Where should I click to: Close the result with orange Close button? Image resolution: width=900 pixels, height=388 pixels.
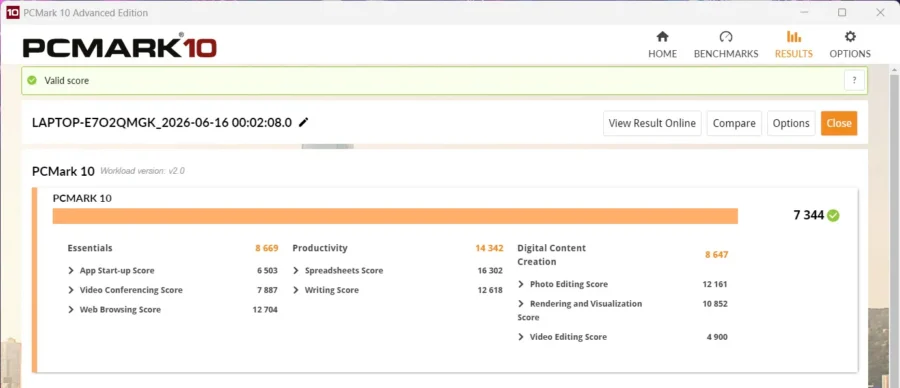point(839,123)
